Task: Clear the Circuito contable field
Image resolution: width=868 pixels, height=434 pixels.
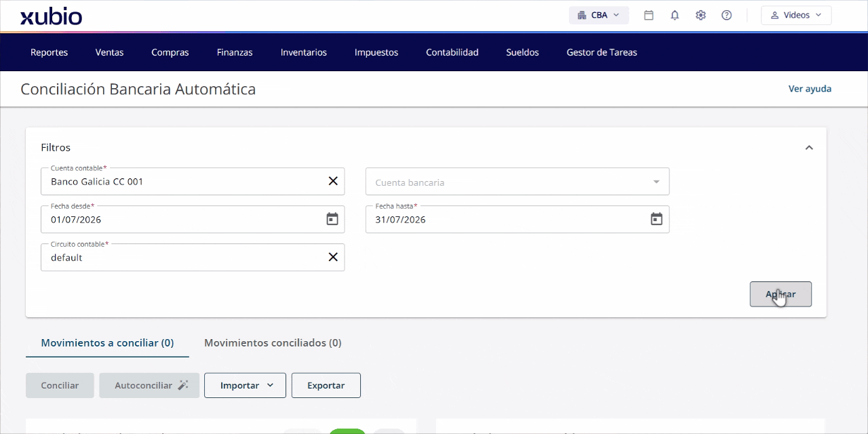Action: pos(333,257)
